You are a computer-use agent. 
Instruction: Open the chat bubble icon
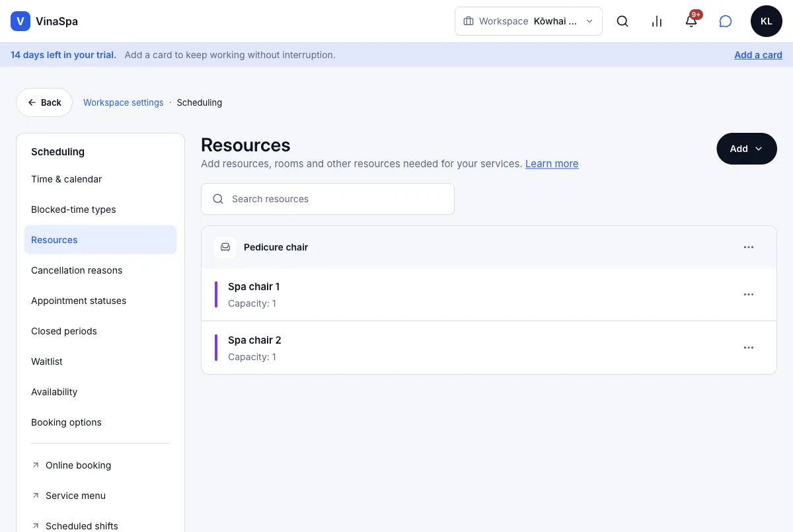click(726, 21)
